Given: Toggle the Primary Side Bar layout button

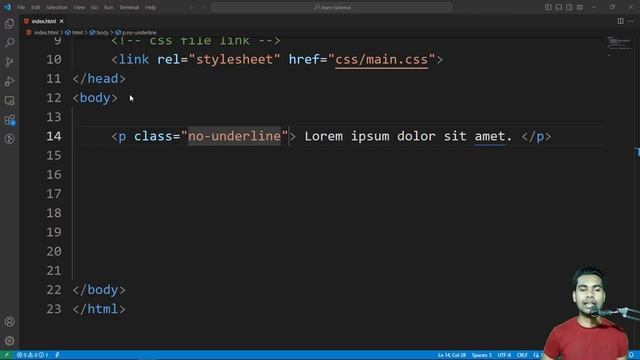Looking at the screenshot, I should click(x=548, y=7).
